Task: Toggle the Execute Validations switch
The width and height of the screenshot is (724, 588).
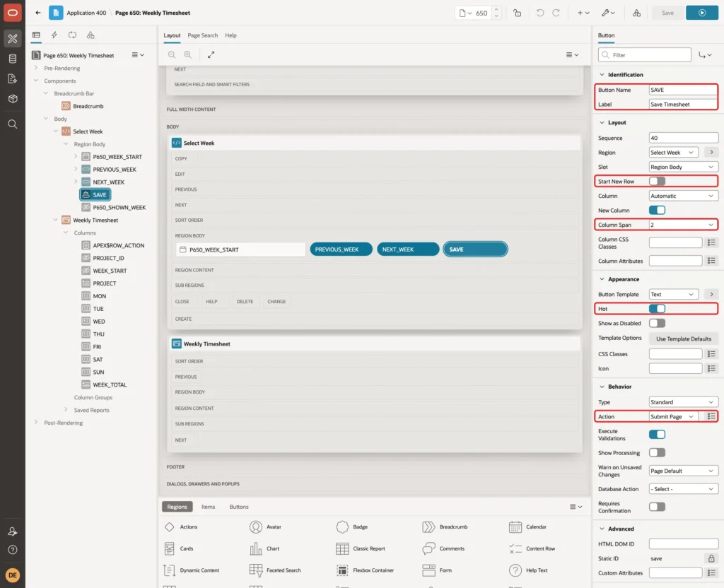Action: [x=657, y=435]
